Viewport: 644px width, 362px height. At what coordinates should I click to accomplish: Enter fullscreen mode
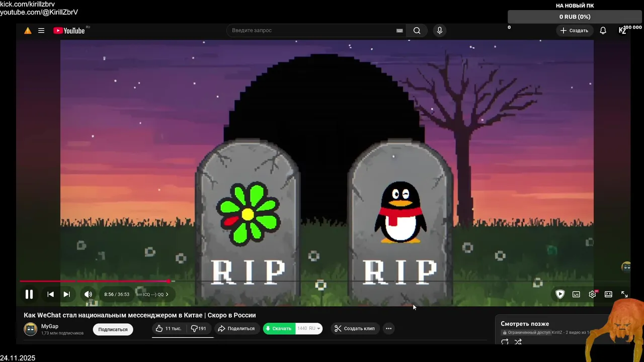(624, 294)
